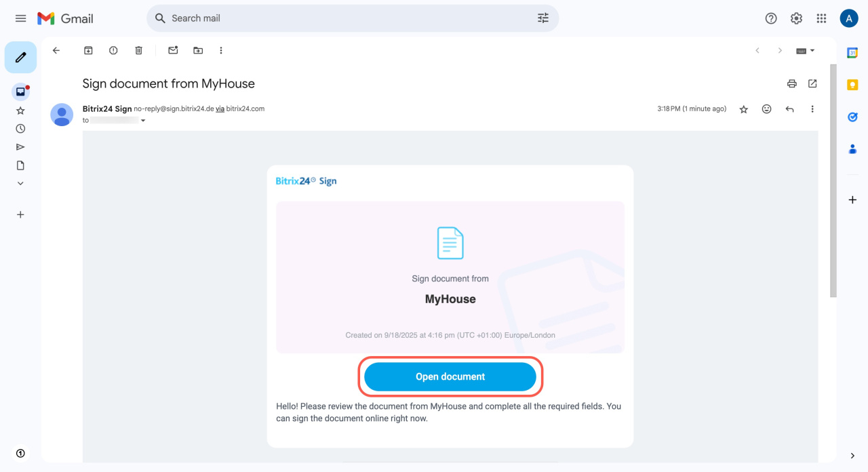
Task: Archive this email
Action: pyautogui.click(x=87, y=50)
